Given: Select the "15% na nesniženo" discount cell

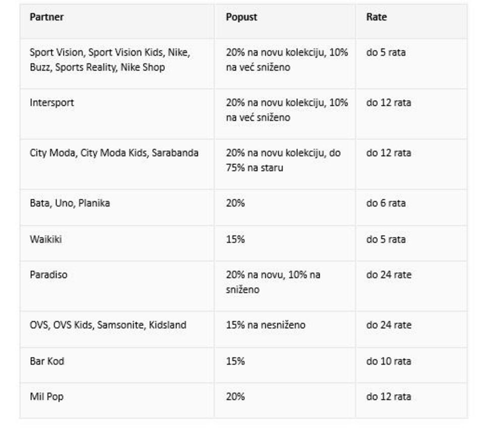Looking at the screenshot, I should pyautogui.click(x=266, y=325).
